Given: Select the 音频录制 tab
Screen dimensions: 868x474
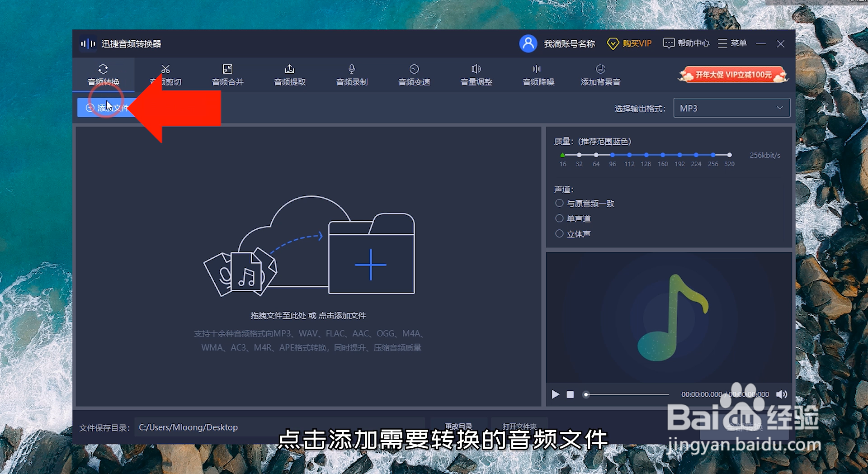Looking at the screenshot, I should (x=352, y=75).
